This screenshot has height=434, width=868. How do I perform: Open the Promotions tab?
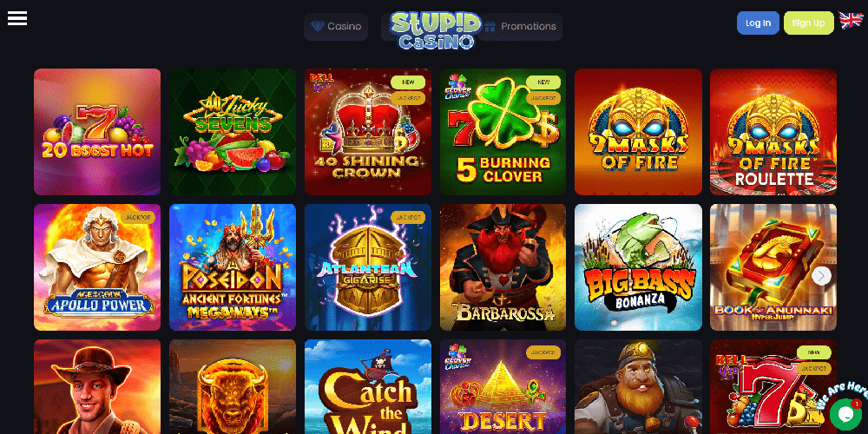coord(522,27)
